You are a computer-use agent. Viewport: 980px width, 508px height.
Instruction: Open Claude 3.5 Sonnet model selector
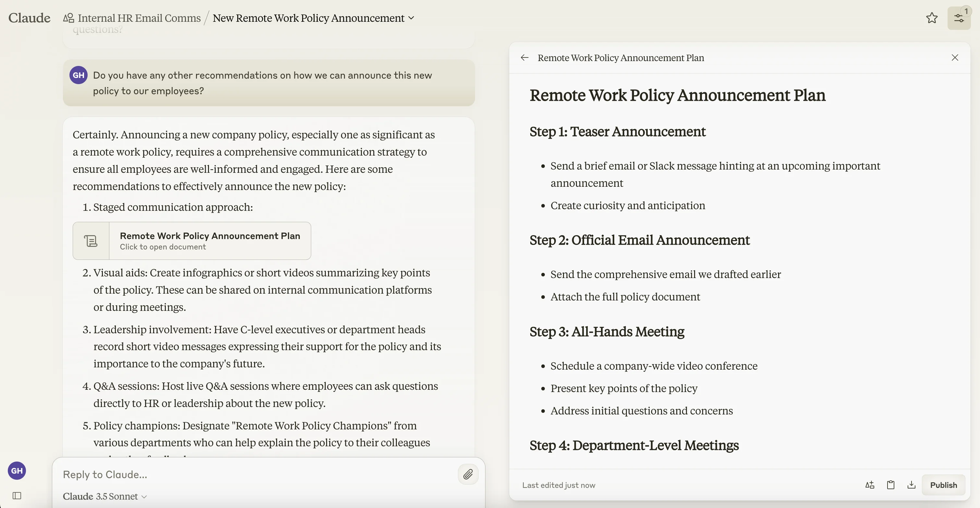(x=104, y=496)
